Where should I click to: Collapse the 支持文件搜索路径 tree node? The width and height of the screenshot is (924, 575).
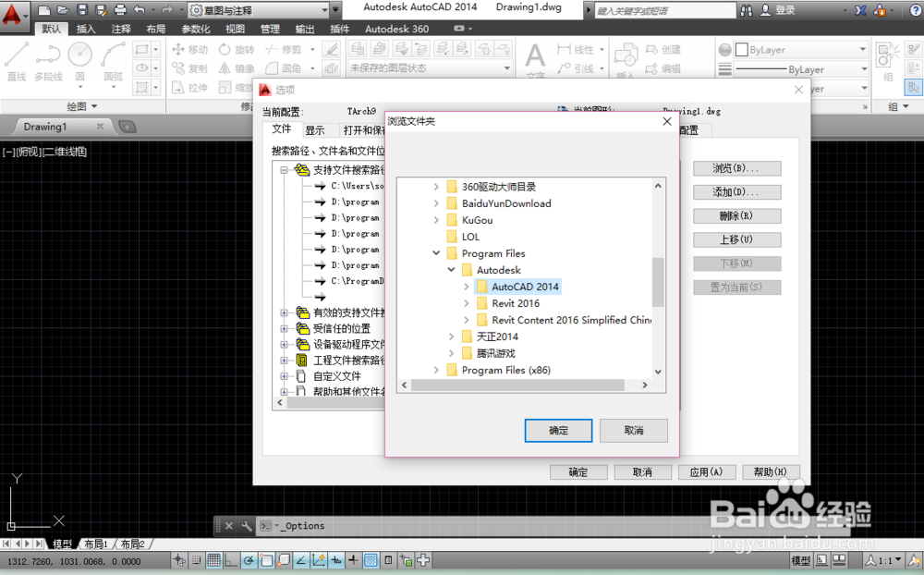click(284, 170)
